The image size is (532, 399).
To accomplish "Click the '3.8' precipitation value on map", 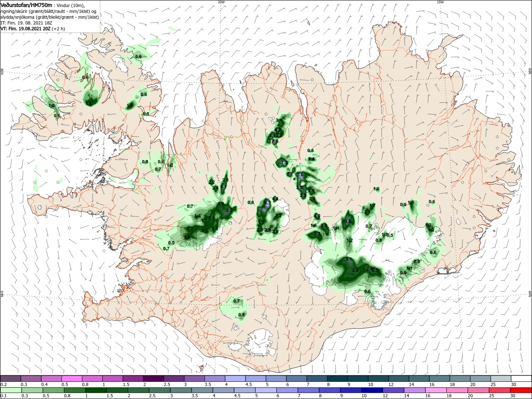I will tap(348, 221).
